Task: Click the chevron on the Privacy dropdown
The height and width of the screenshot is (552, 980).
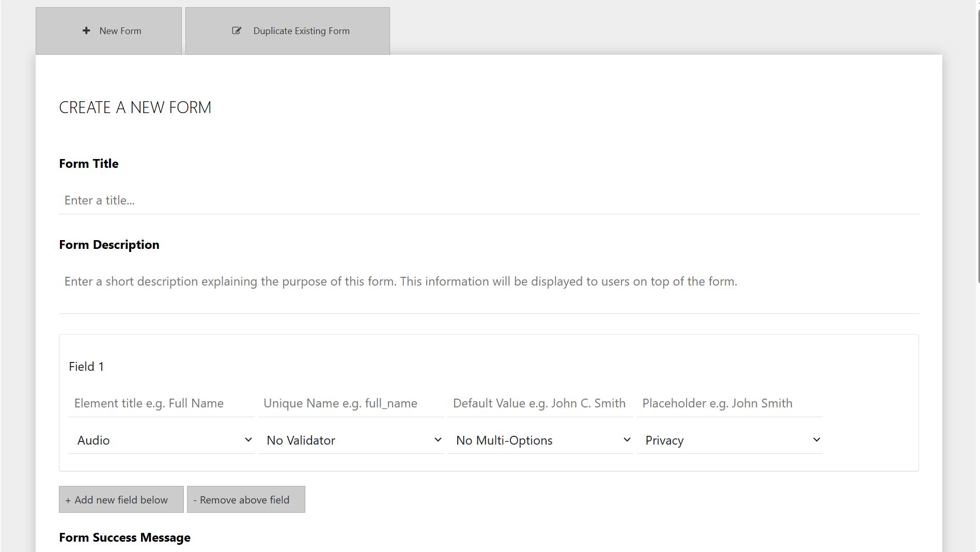Action: [x=816, y=440]
